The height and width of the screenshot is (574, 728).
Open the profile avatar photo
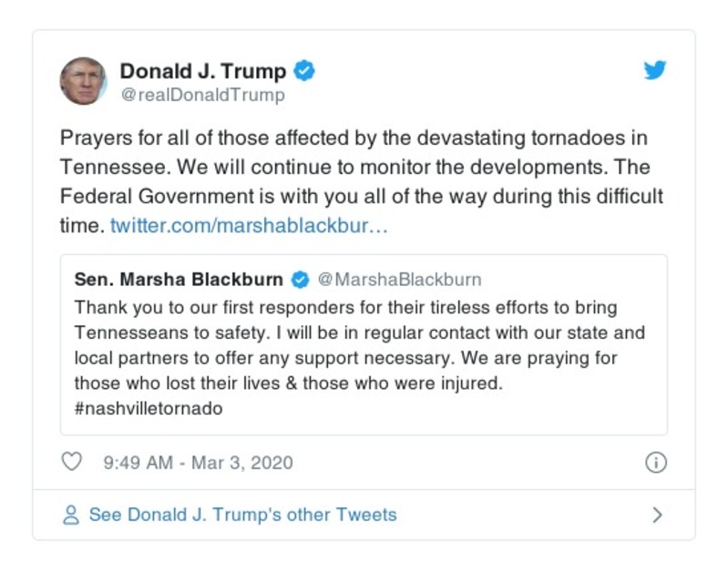pos(83,81)
